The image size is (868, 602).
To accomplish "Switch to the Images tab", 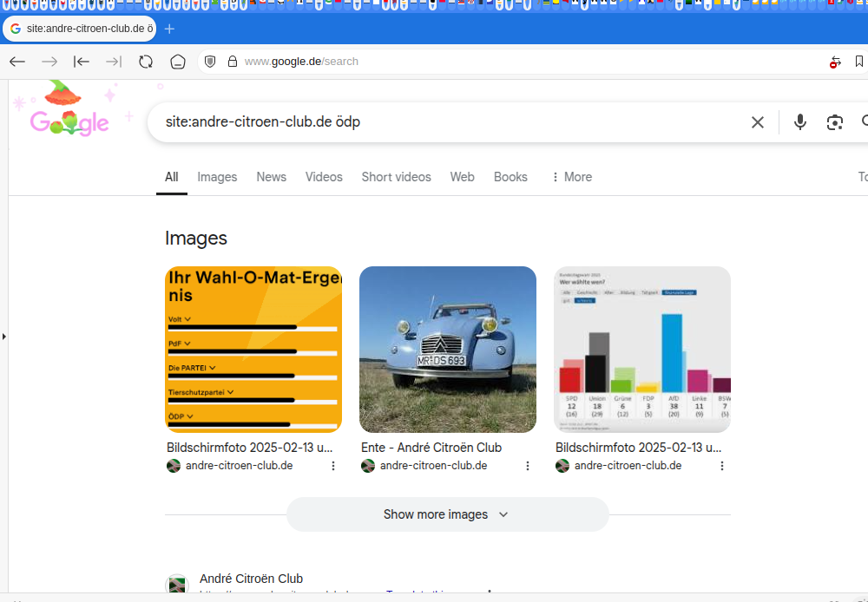I will click(217, 177).
